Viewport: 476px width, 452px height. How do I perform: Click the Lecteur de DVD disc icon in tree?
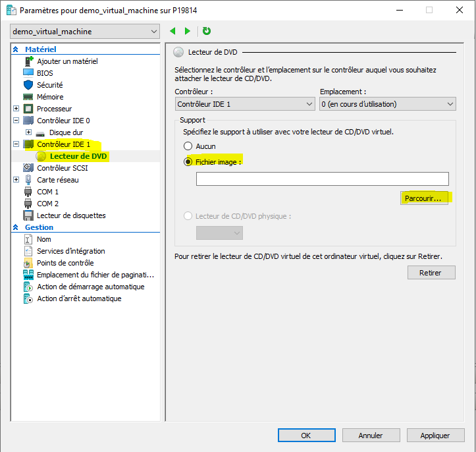pyautogui.click(x=41, y=156)
